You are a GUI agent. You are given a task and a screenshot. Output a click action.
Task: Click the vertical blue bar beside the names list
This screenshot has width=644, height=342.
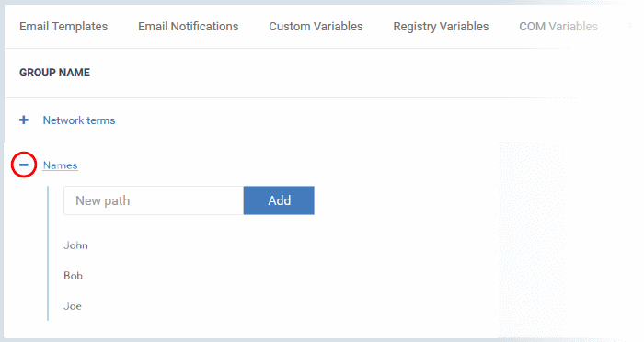tap(48, 253)
